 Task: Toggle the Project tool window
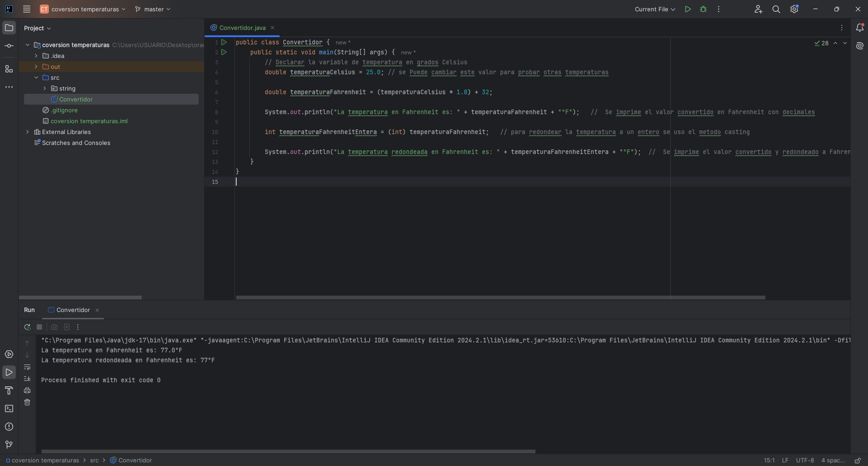[9, 28]
